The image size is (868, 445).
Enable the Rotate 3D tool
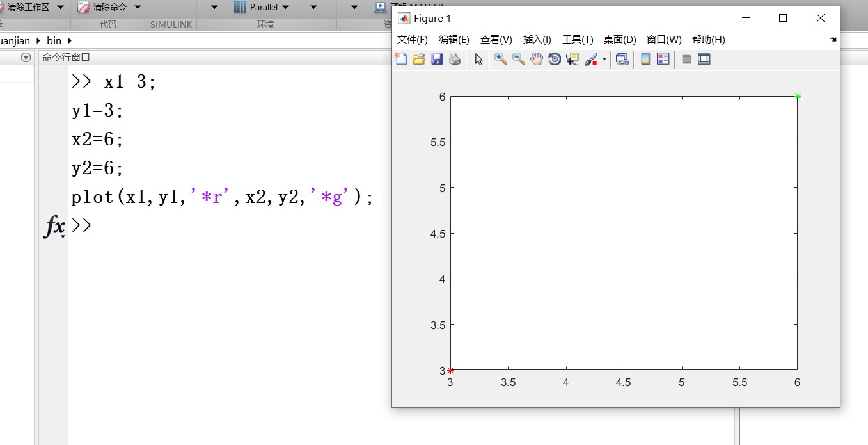tap(555, 60)
